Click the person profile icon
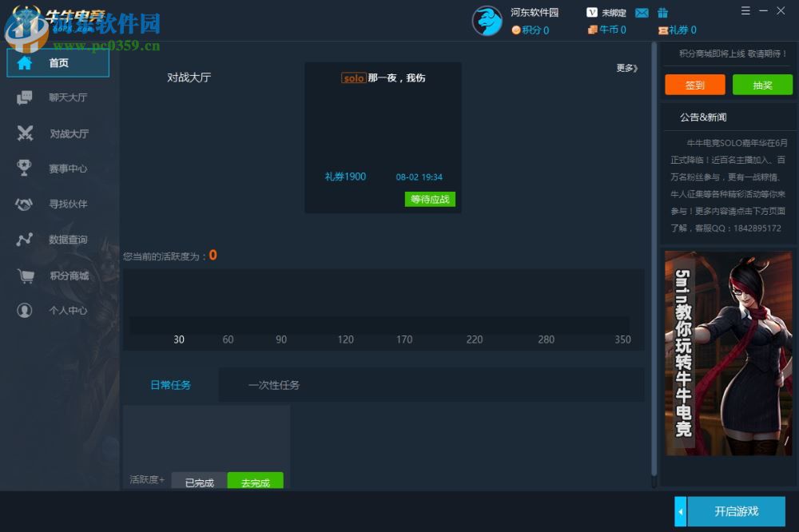 point(24,310)
